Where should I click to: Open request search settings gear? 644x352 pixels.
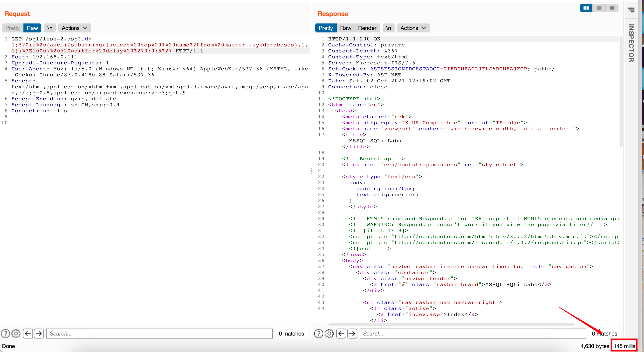tap(16, 334)
